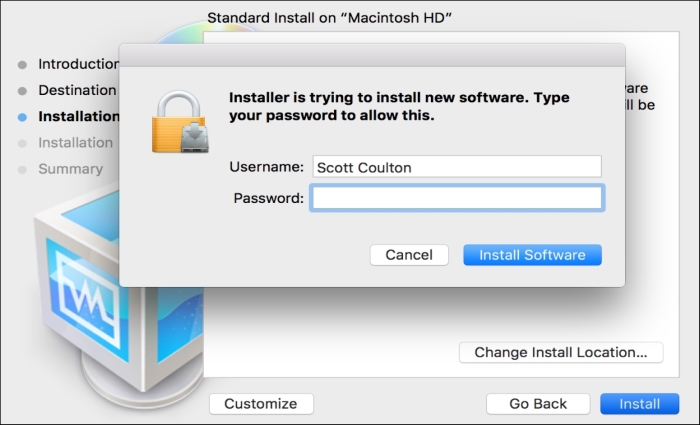This screenshot has height=425, width=700.
Task: Select the greyed-out Installation step
Action: (75, 143)
